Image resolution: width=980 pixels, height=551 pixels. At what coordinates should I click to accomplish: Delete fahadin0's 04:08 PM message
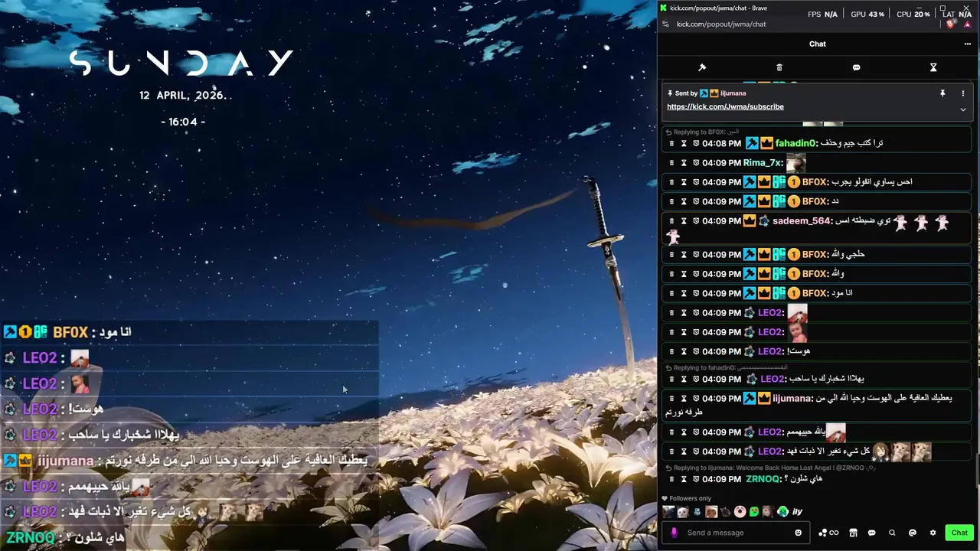pos(671,143)
